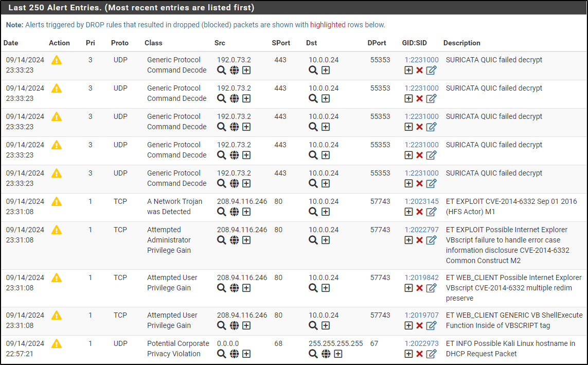Open the 1:2023145 rule link
This screenshot has width=588, height=365.
click(x=421, y=201)
